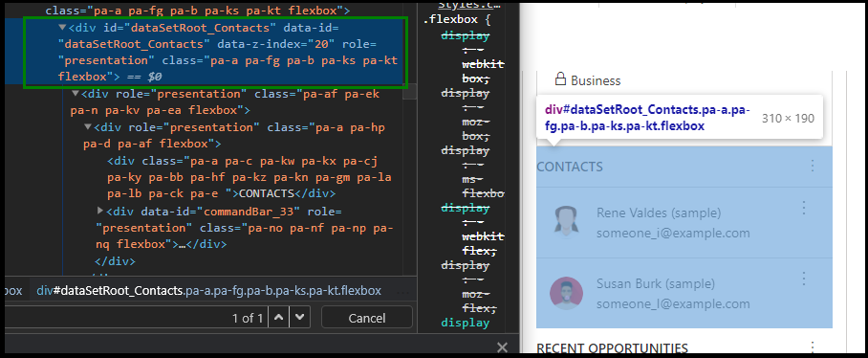
Task: Open the CONTACTS section more options menu
Action: click(x=813, y=166)
